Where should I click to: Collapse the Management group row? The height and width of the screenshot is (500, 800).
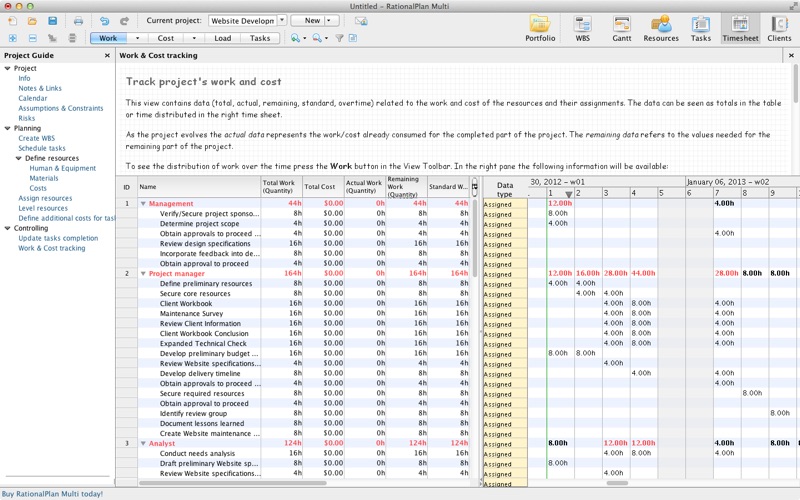143,203
